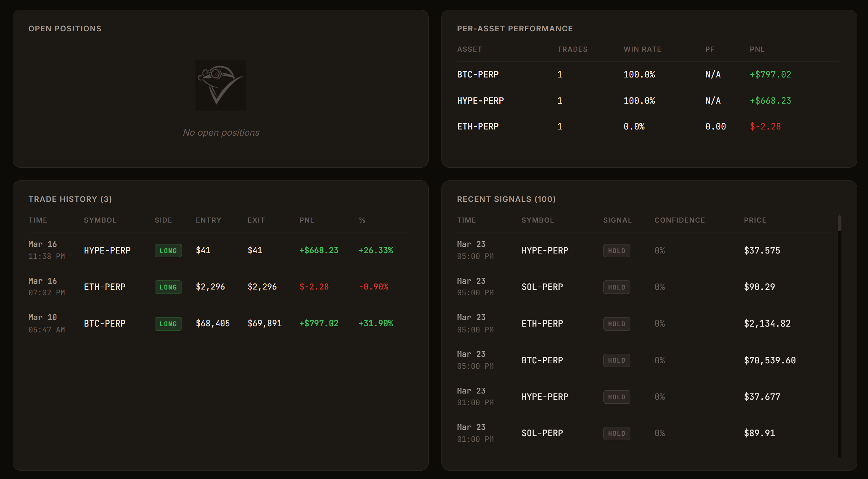Click the PRICE column header in Recent Signals
Viewport: 868px width, 479px height.
[x=755, y=220]
